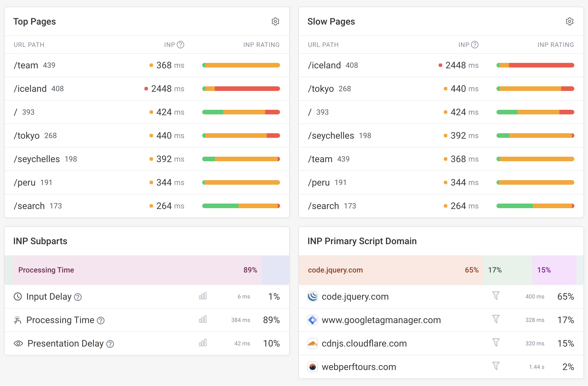Open Slow Pages settings gear
The image size is (588, 386).
tap(569, 21)
